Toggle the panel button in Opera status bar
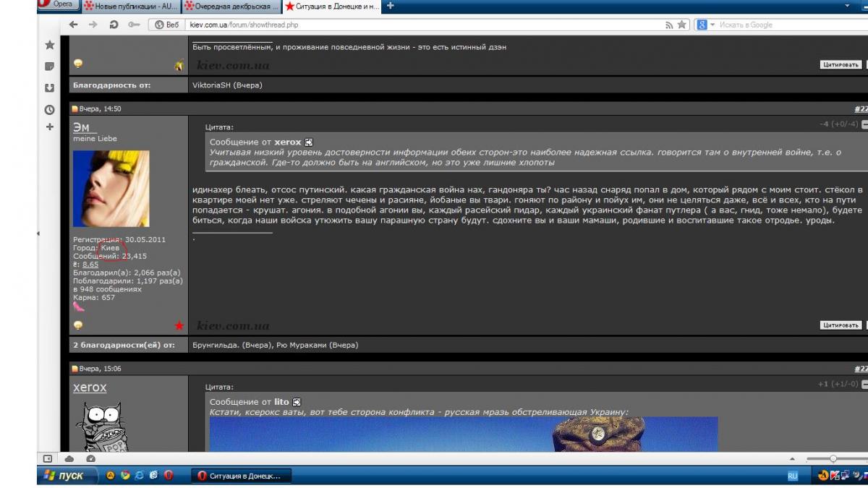This screenshot has height=488, width=868. tap(48, 458)
